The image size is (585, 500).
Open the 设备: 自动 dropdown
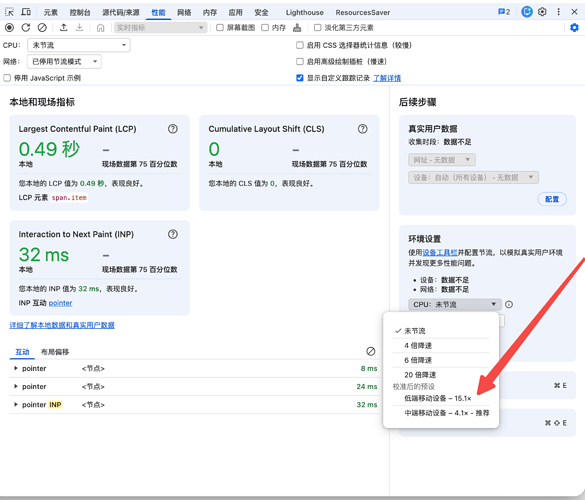[473, 178]
